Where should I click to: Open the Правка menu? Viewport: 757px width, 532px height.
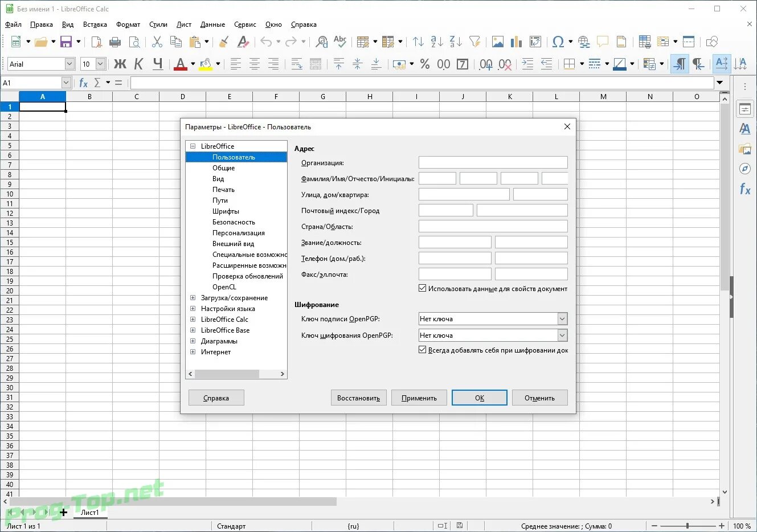pos(42,24)
